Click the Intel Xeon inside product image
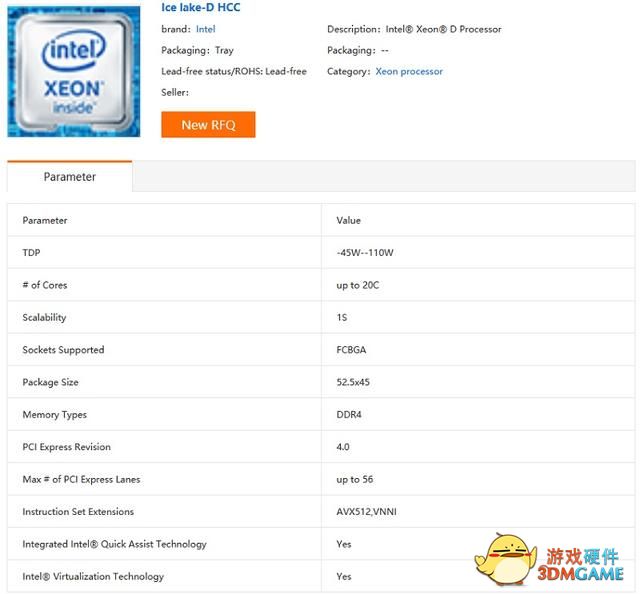The height and width of the screenshot is (594, 640). click(x=74, y=71)
